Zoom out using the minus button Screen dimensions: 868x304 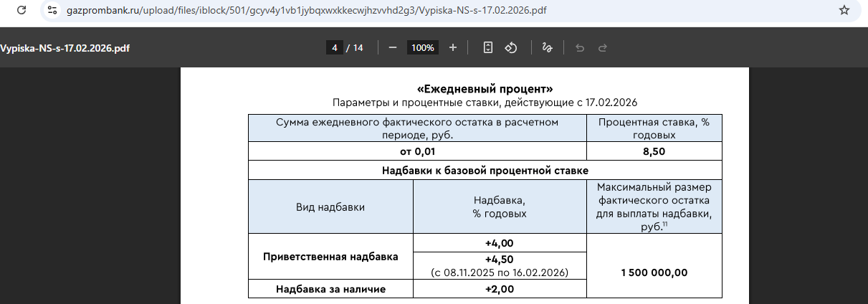click(392, 48)
